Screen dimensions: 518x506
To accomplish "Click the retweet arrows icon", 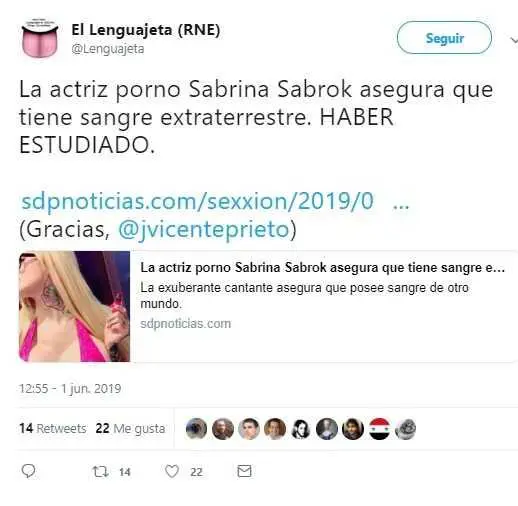I will (x=100, y=471).
